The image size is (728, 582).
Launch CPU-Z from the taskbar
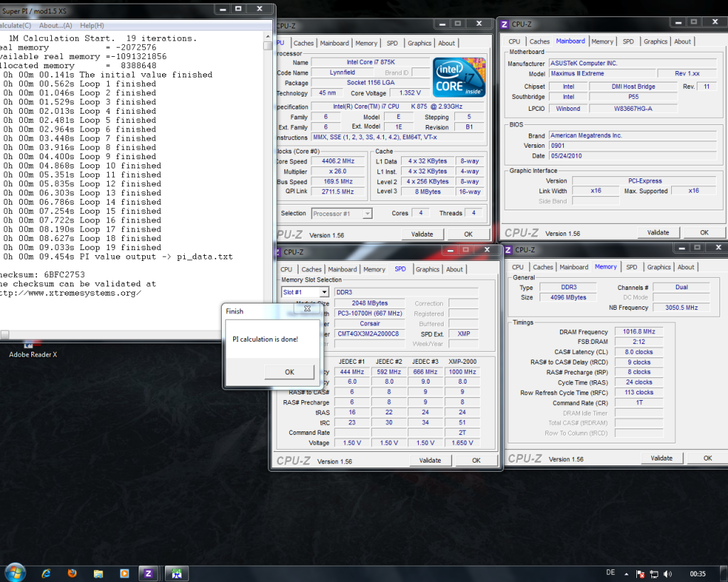pos(148,573)
